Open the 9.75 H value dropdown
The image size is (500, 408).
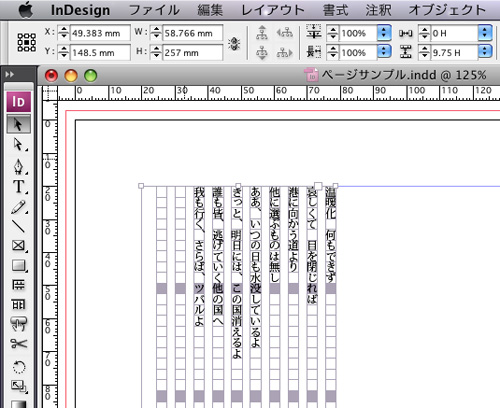[485, 52]
